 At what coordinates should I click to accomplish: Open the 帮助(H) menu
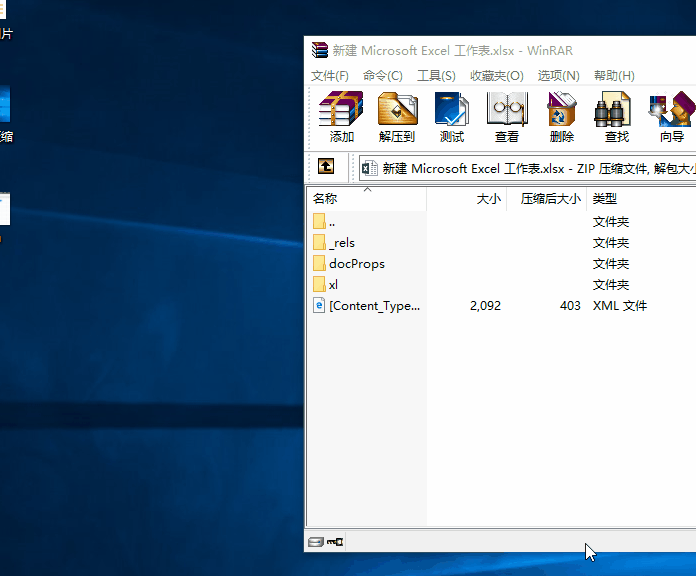(x=614, y=76)
